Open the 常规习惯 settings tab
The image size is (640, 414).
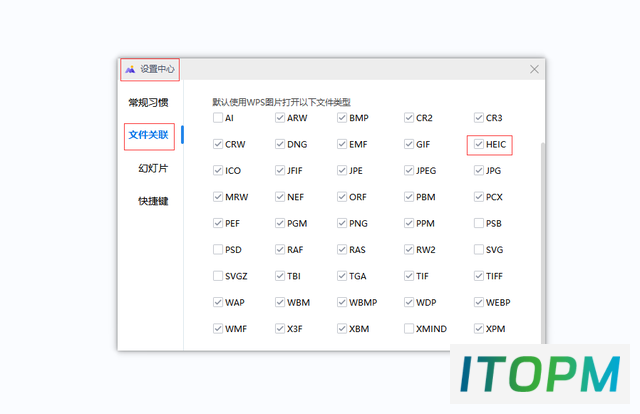tap(149, 102)
